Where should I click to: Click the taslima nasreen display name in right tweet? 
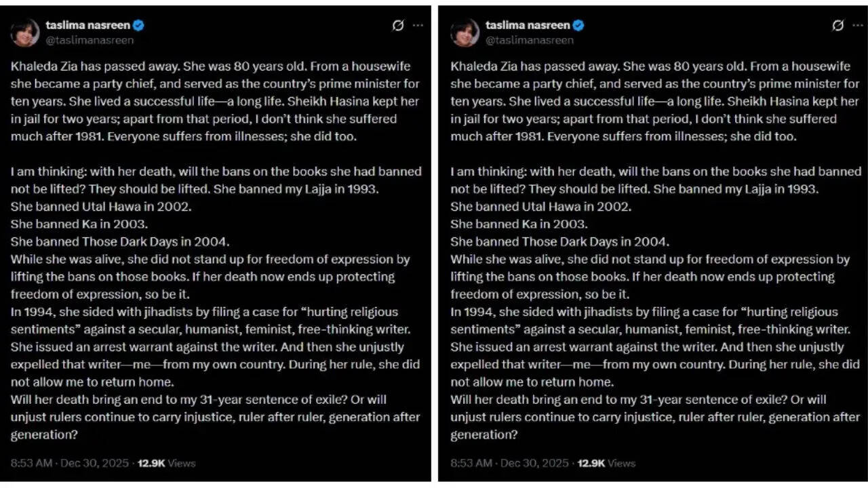[528, 26]
